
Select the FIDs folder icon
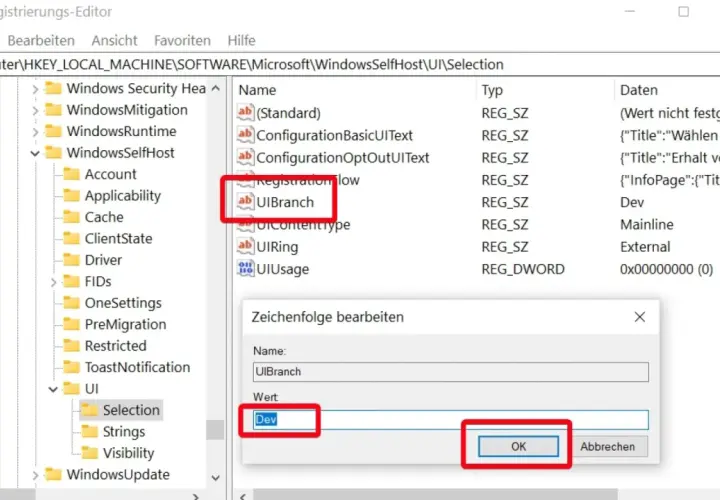click(71, 281)
